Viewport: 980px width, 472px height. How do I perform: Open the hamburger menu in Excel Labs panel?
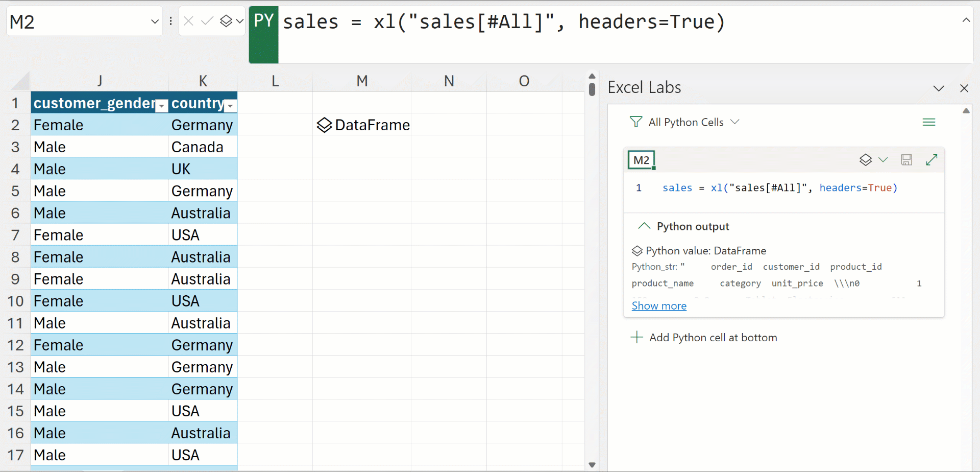929,122
